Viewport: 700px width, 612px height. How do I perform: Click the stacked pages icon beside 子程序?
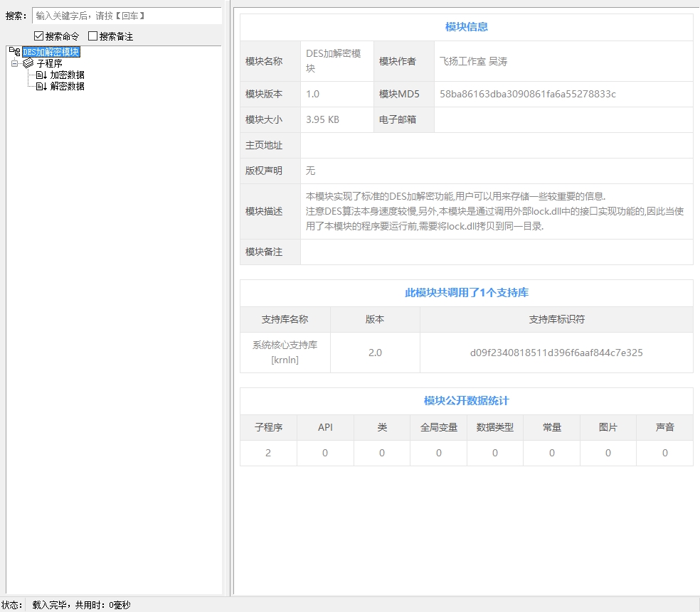point(28,63)
